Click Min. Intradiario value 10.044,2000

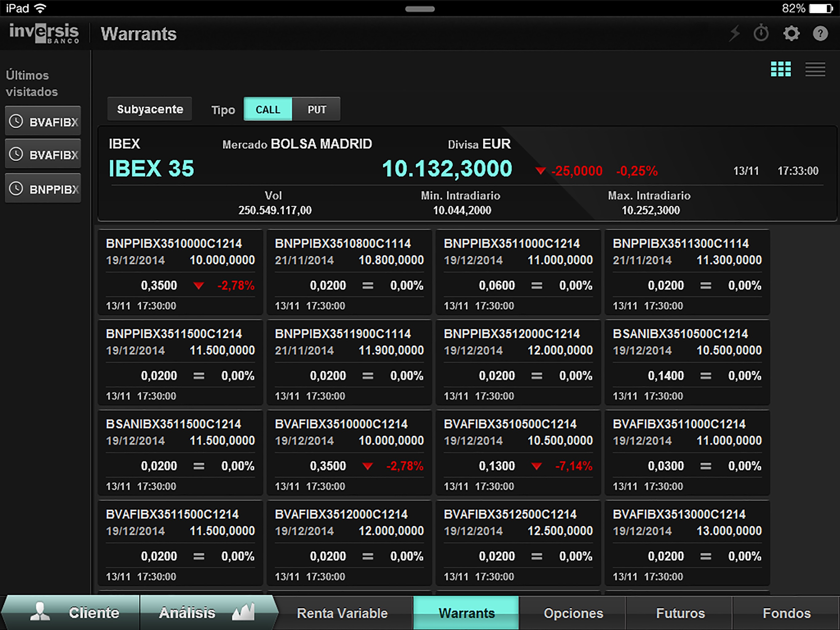462,210
